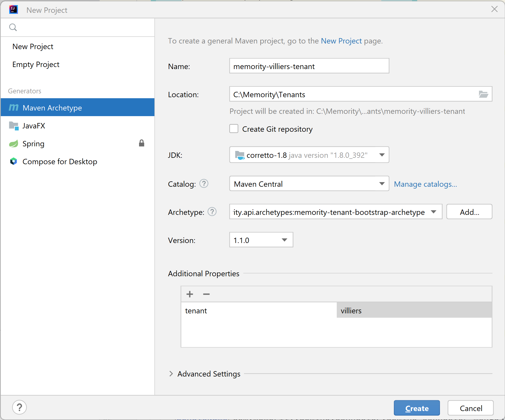Select Empty Project in sidebar
Viewport: 505px width, 420px height.
(x=36, y=64)
